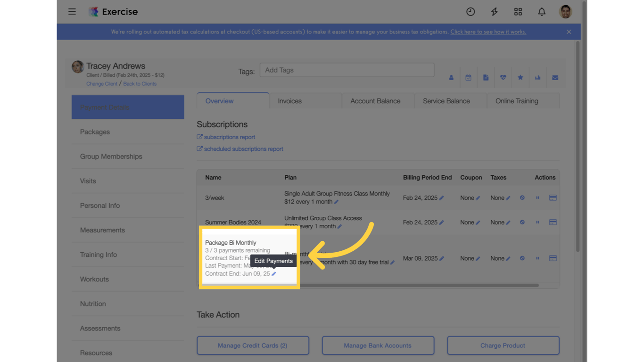
Task: Select Nutrition in the sidebar
Action: click(x=93, y=304)
